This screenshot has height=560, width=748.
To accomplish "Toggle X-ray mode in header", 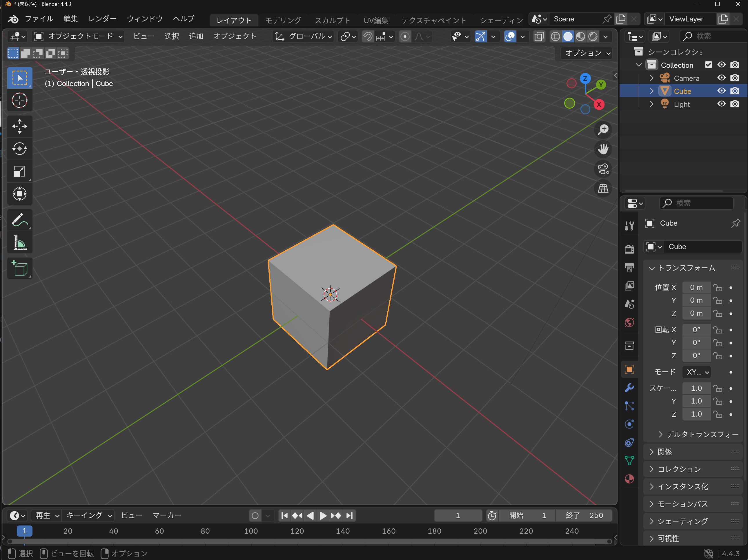I will [539, 37].
